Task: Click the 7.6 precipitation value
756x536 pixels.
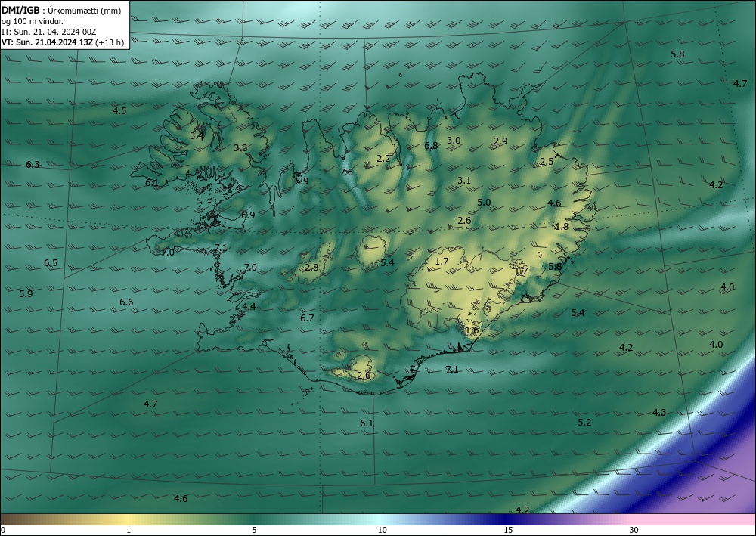Action: click(x=346, y=172)
